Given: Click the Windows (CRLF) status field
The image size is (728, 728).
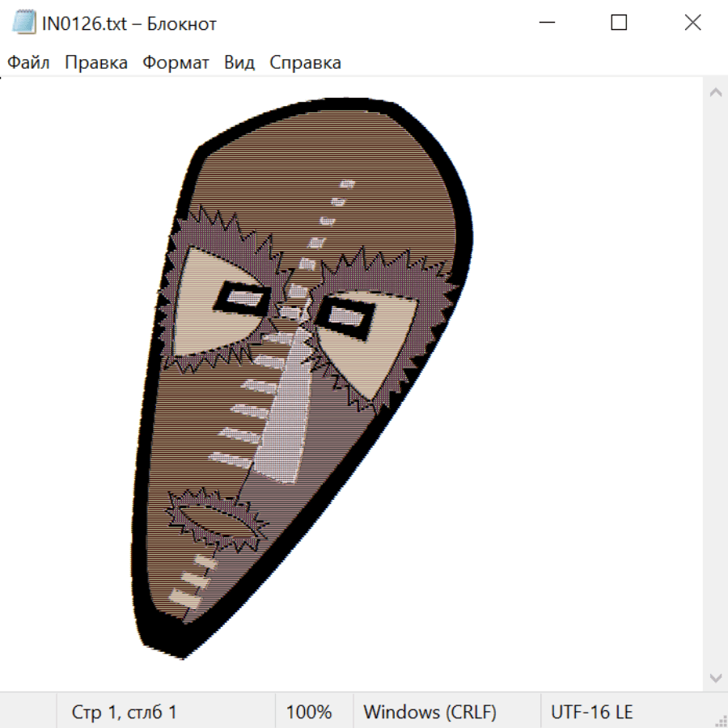Looking at the screenshot, I should pos(430,712).
